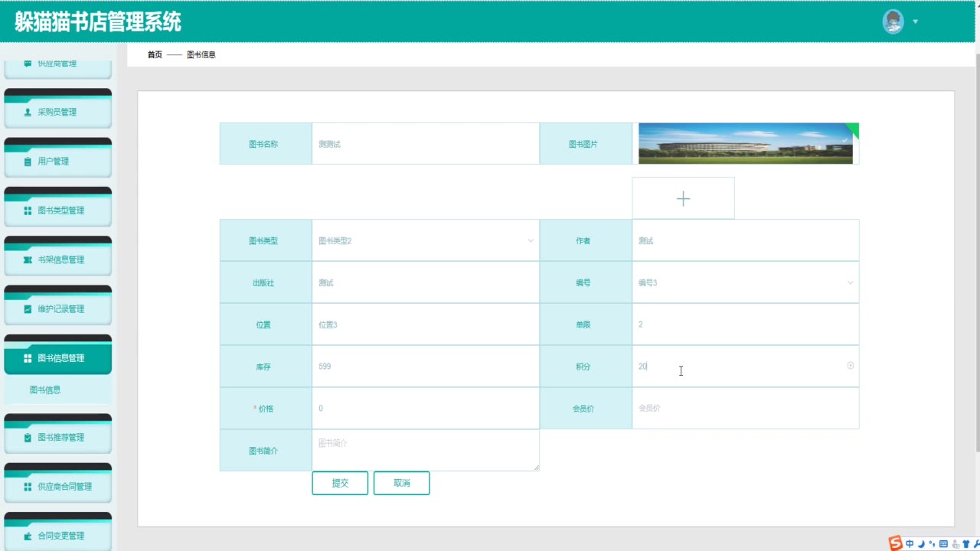
Task: Click the 价格 input field
Action: (426, 409)
